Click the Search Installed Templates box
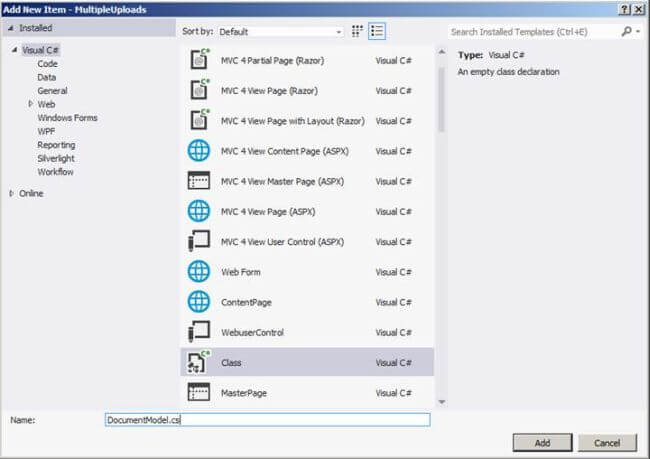650x459 pixels. [533, 32]
